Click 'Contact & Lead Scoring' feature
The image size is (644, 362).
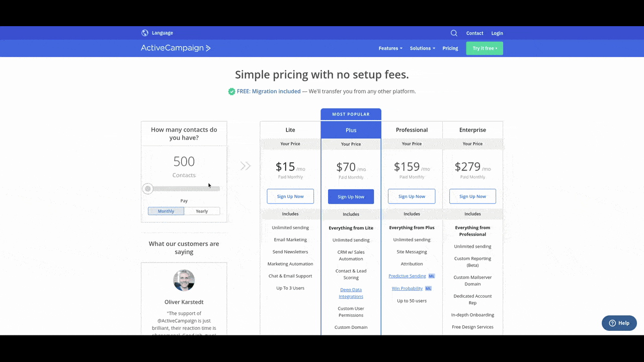click(x=351, y=274)
